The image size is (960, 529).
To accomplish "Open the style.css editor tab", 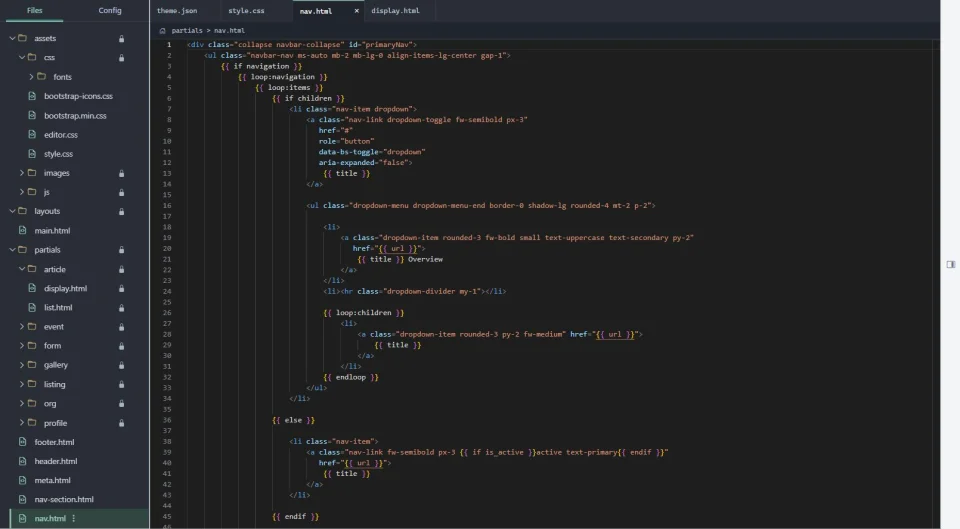I will (246, 10).
